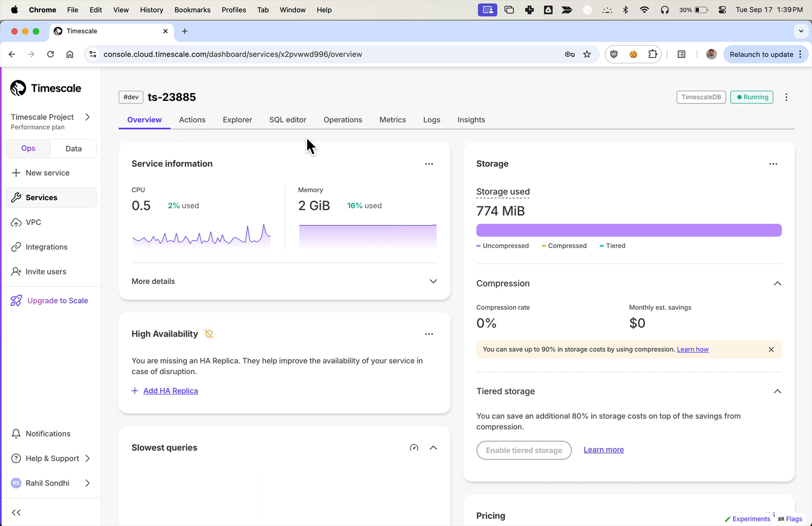Viewport: 812px width, 526px height.
Task: Open a new browser tab
Action: point(185,31)
